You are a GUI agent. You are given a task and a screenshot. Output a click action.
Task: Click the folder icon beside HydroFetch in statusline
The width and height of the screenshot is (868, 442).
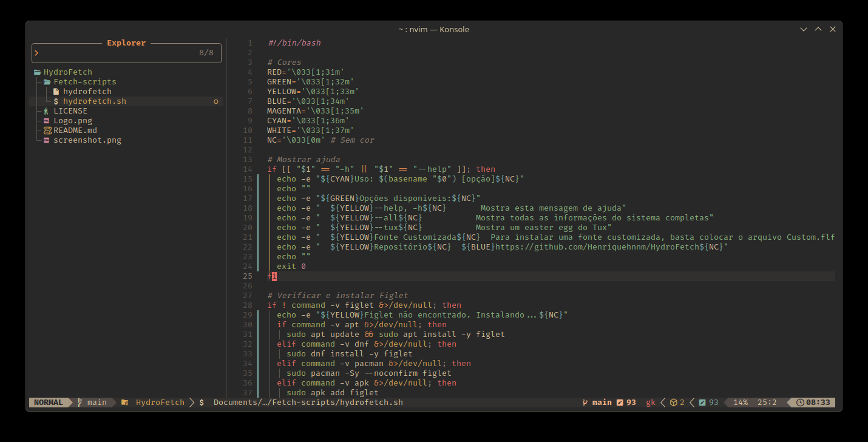pyautogui.click(x=124, y=403)
